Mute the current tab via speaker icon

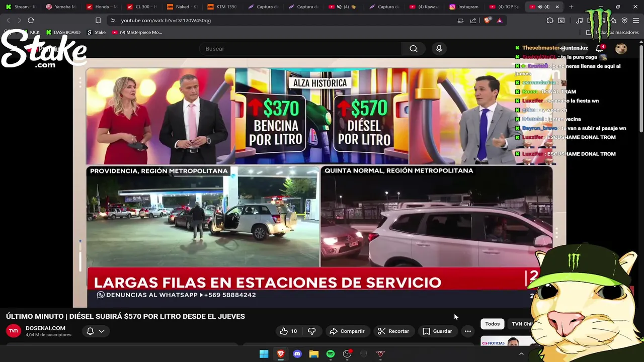click(x=540, y=7)
